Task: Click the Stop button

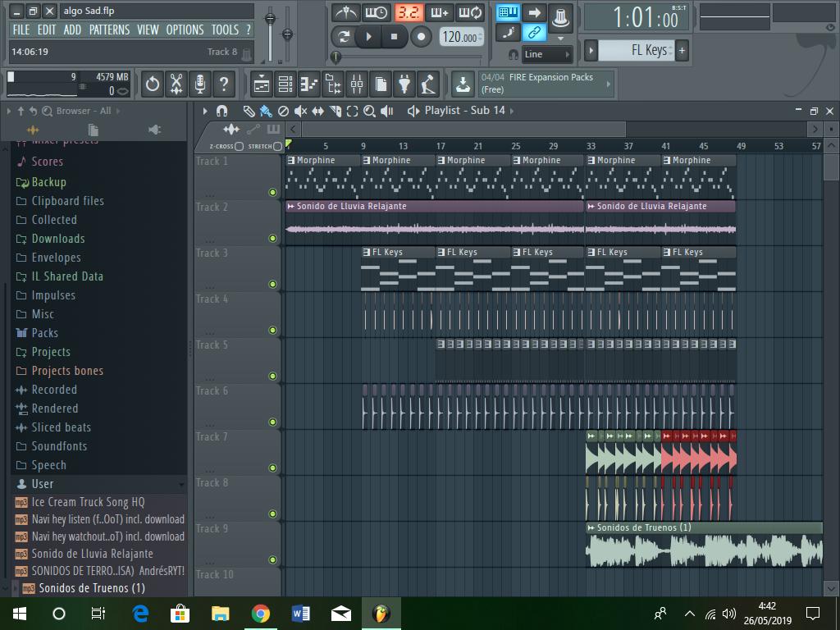Action: (x=394, y=37)
